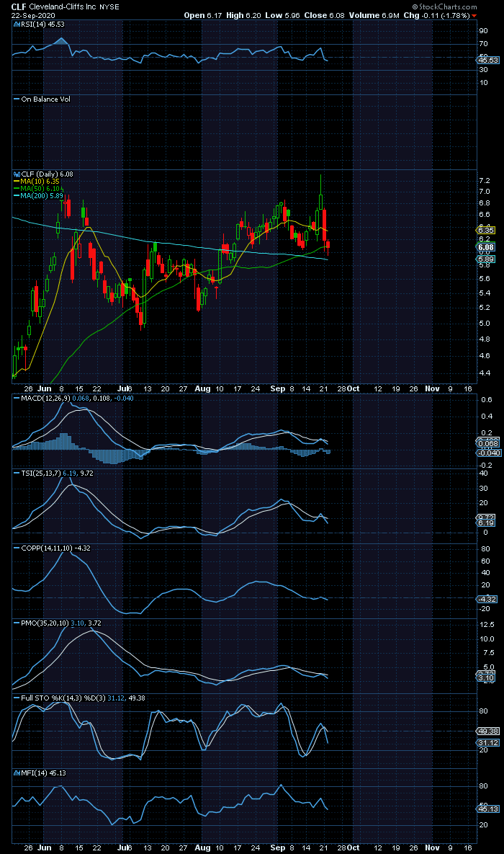Click the -0.040 MACD histogram tag

point(487,453)
